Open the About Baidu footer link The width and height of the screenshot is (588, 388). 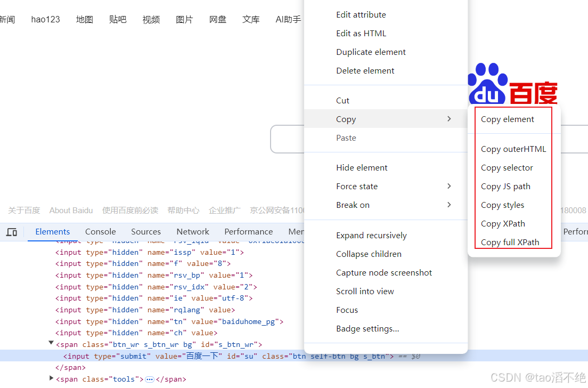(71, 211)
